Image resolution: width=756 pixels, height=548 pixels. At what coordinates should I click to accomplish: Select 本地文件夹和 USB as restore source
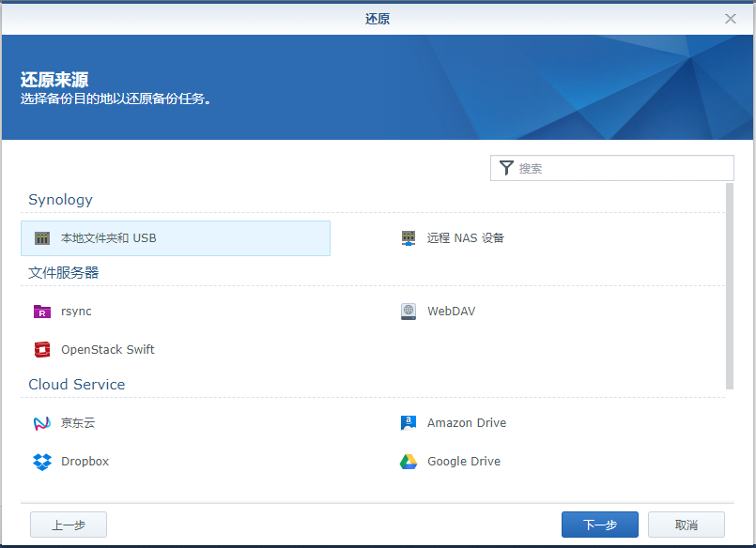[176, 238]
